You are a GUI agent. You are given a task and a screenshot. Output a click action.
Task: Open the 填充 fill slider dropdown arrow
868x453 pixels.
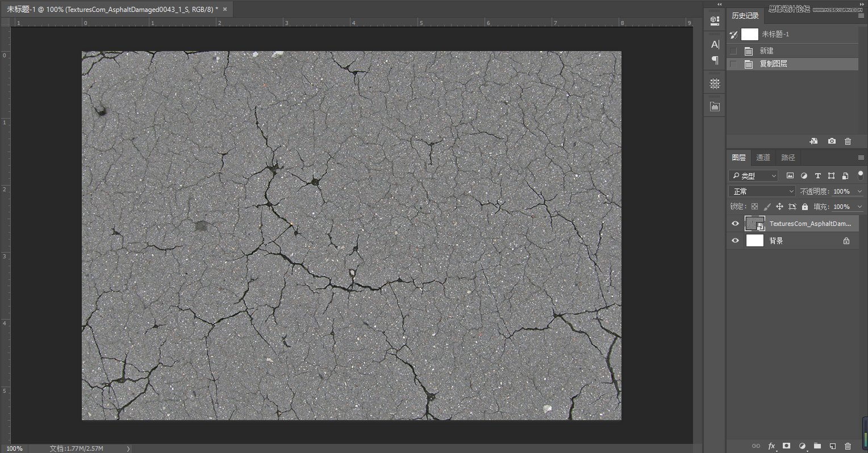click(x=859, y=207)
